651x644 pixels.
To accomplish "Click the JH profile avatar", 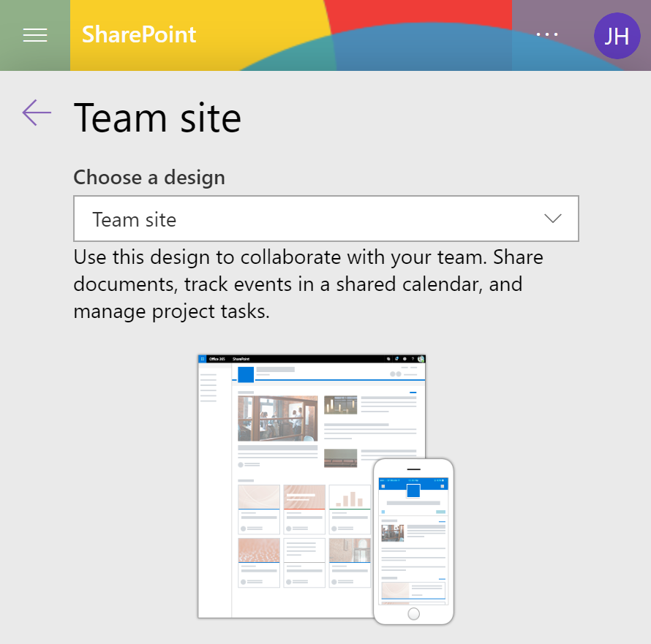I will pyautogui.click(x=617, y=35).
